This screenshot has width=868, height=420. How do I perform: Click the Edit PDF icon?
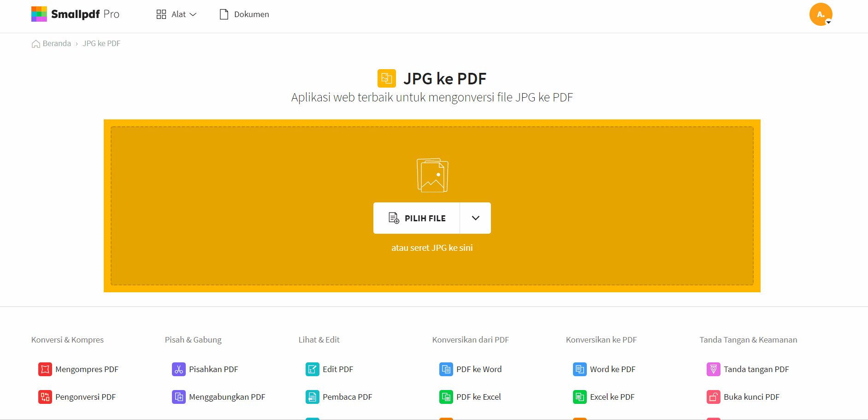coord(313,369)
